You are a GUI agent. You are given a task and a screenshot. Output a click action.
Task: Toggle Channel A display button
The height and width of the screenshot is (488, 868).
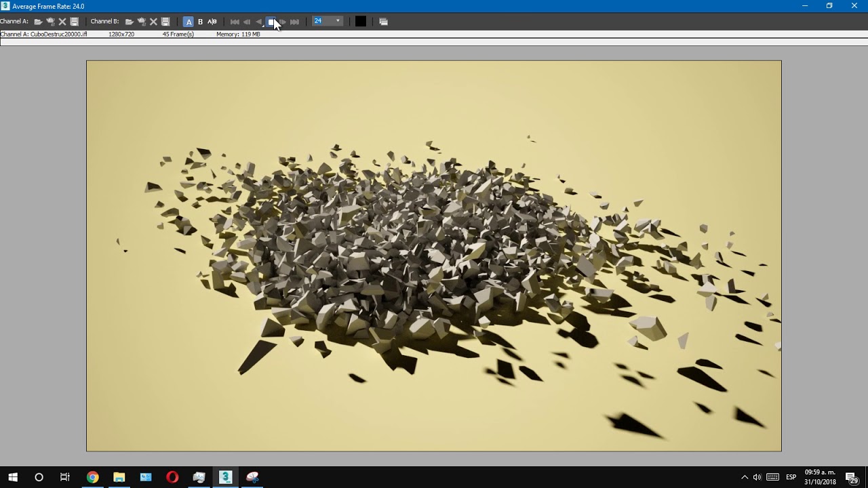(x=189, y=22)
